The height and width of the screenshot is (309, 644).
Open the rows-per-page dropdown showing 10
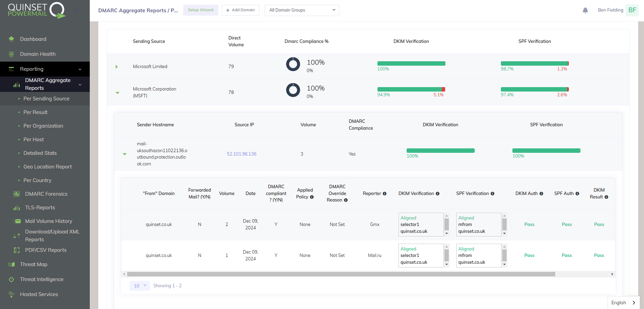tap(139, 286)
